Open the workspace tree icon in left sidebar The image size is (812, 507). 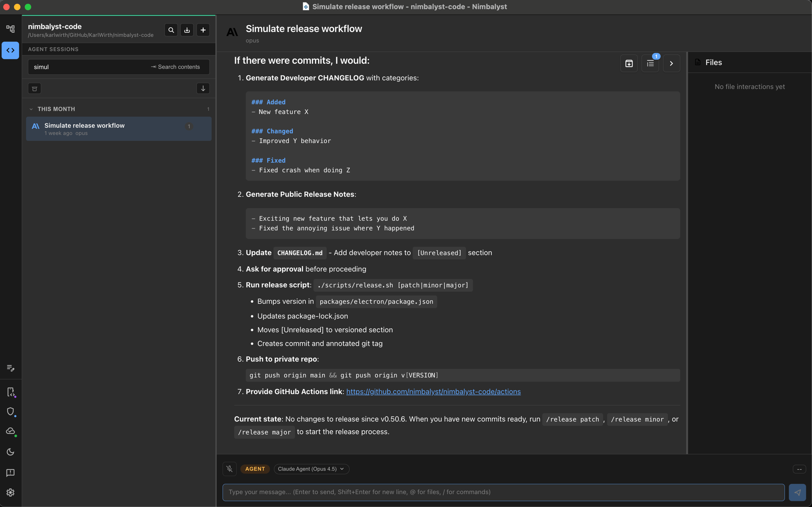11,29
